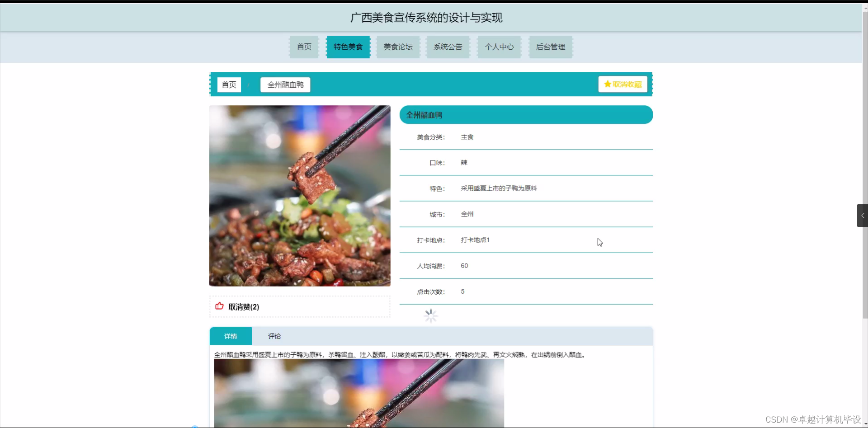Select the breadcrumb slash separator area
Screen dimensions: 868x428
pyautogui.click(x=248, y=85)
